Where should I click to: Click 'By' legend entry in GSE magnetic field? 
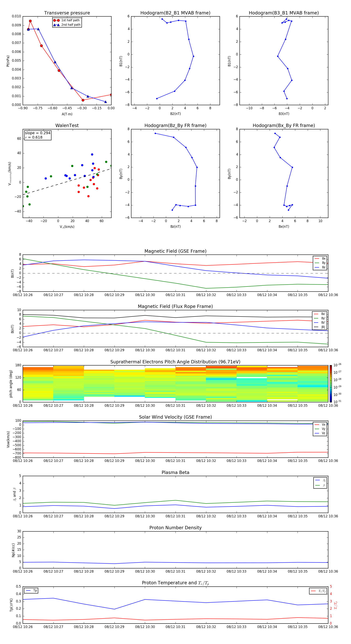point(320,263)
